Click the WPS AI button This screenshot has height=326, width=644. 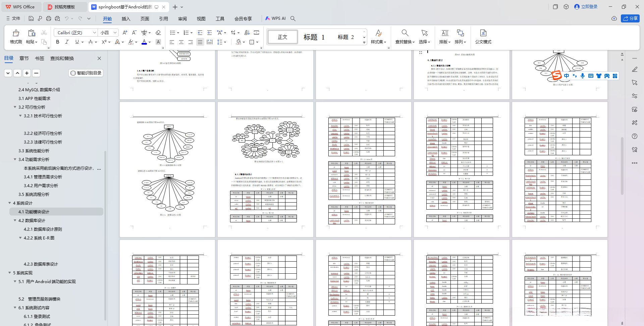point(275,18)
